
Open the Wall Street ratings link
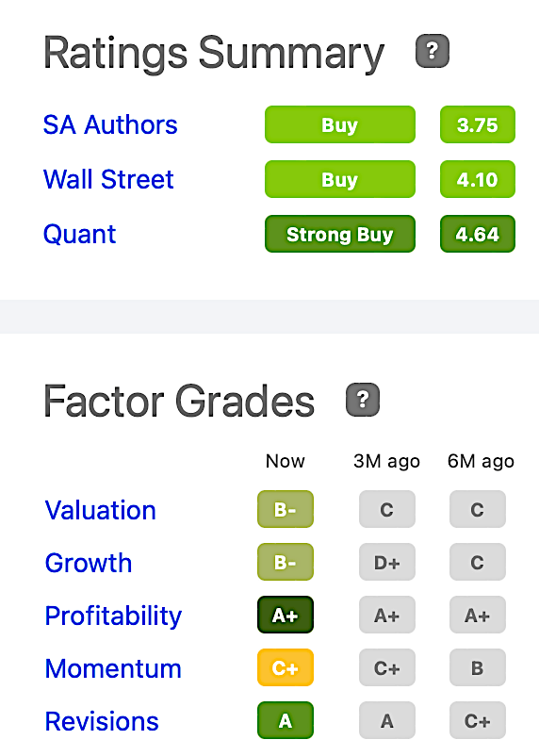point(108,179)
